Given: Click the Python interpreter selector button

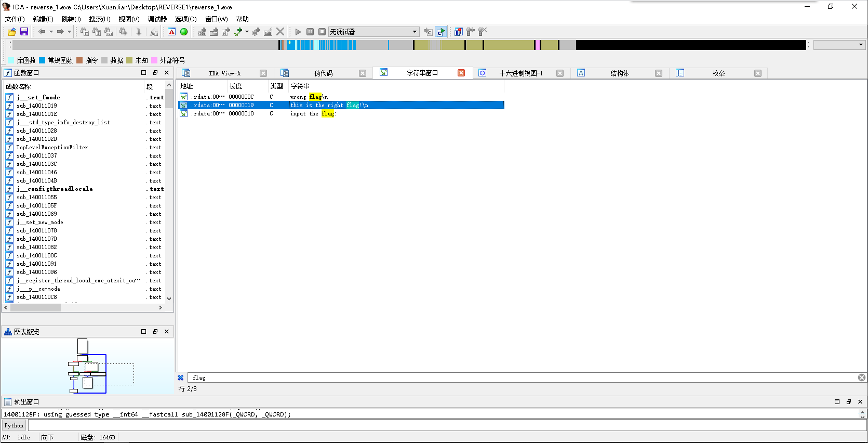Looking at the screenshot, I should pos(14,425).
